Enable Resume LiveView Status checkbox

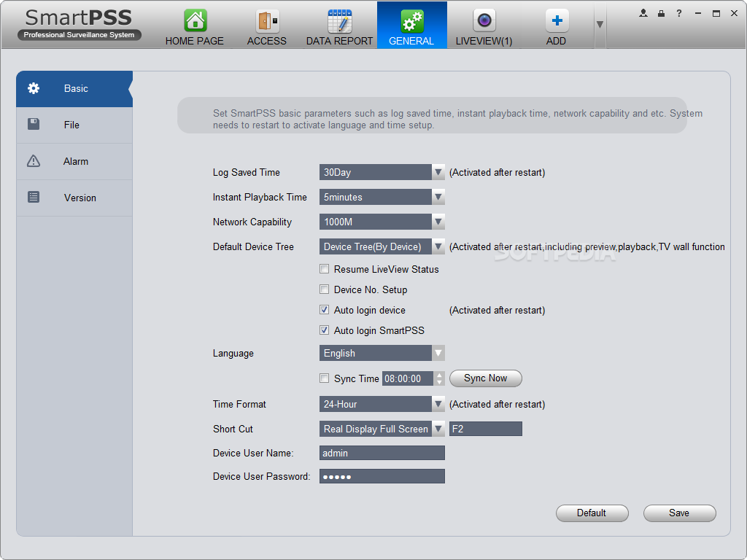325,269
